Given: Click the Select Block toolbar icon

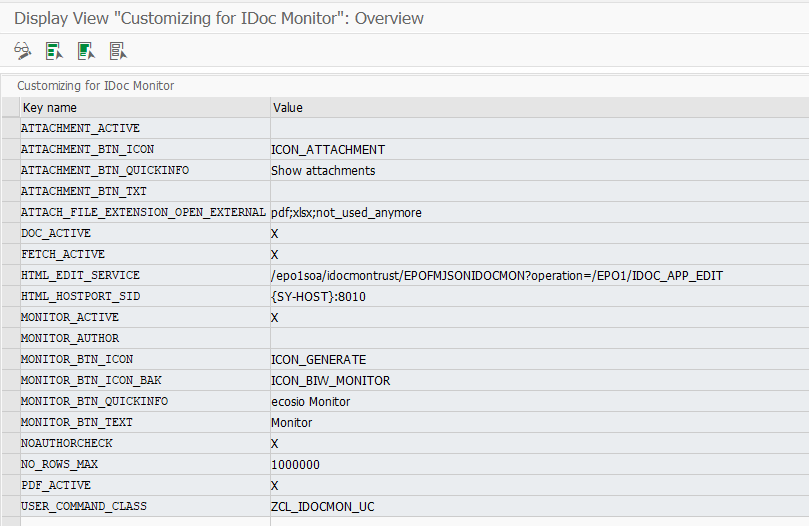Looking at the screenshot, I should click(x=86, y=51).
